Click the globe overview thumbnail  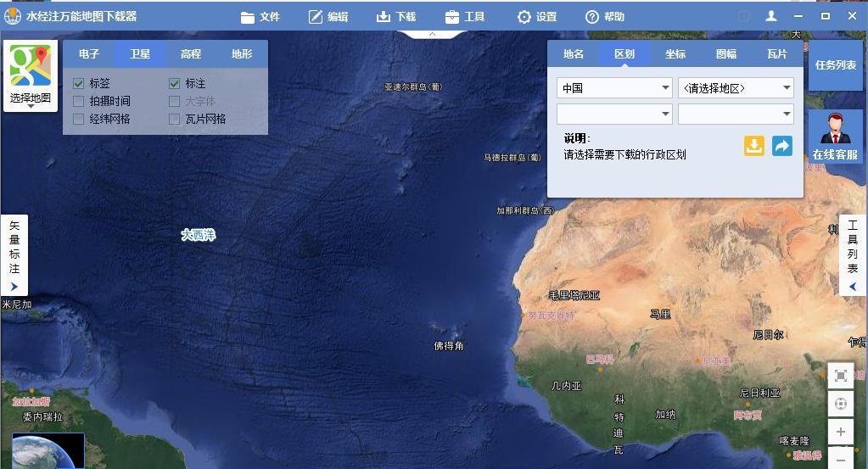point(48,451)
